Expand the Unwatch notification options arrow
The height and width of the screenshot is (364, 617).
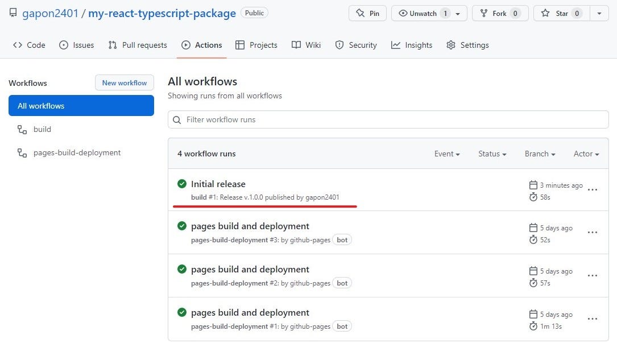pos(458,14)
